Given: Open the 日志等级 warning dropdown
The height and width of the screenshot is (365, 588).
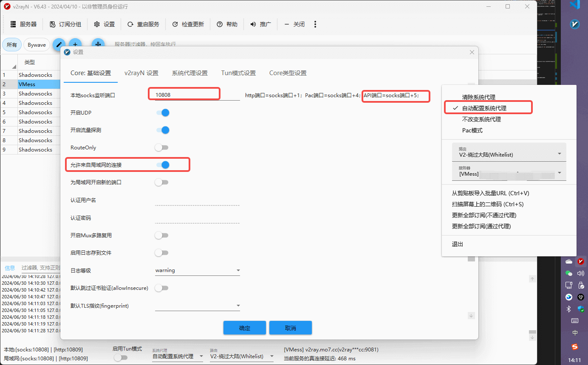Looking at the screenshot, I should point(198,270).
